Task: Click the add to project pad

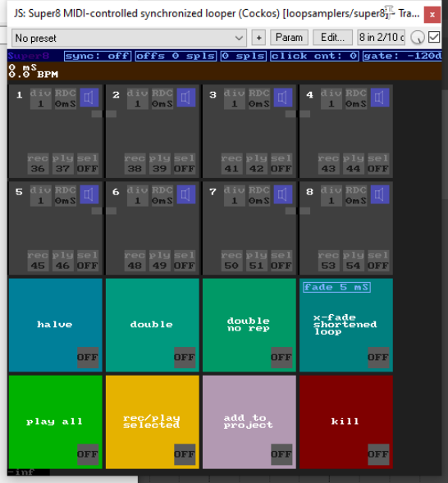Action: (249, 422)
